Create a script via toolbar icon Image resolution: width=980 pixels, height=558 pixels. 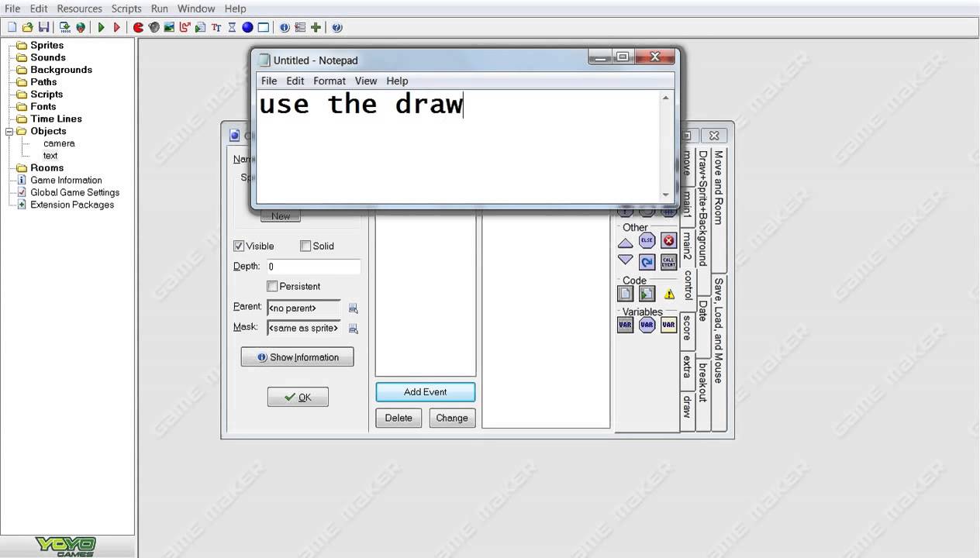point(200,27)
